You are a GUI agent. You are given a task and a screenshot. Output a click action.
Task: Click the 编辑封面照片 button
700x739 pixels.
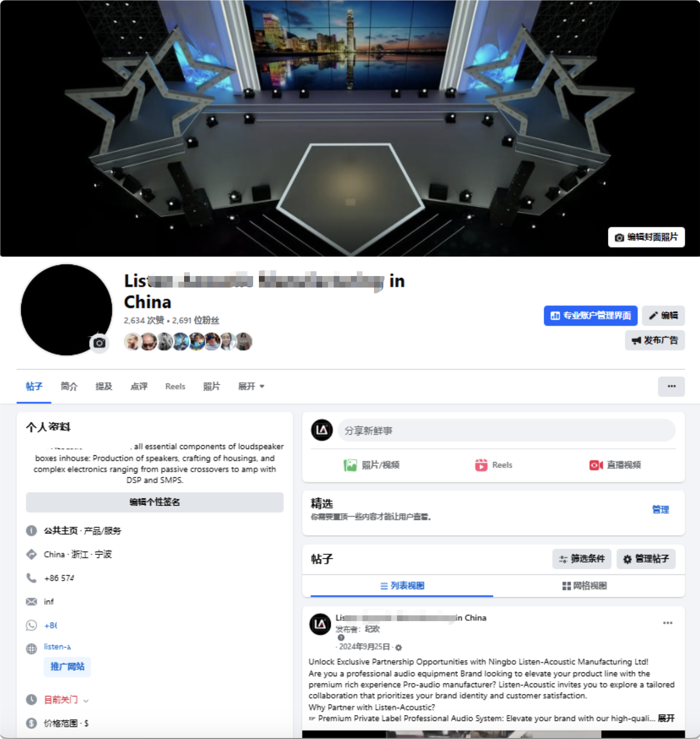[x=646, y=237]
